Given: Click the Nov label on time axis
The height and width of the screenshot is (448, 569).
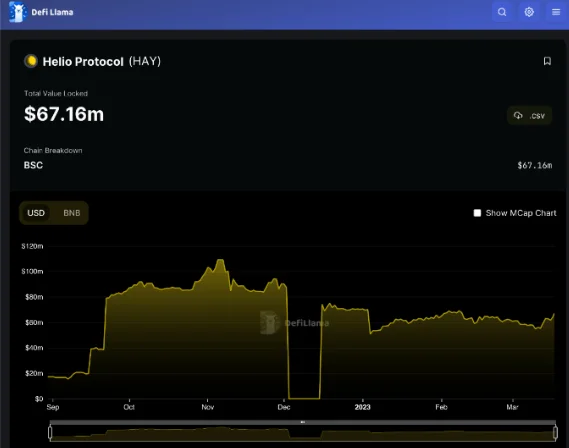Looking at the screenshot, I should (x=208, y=407).
